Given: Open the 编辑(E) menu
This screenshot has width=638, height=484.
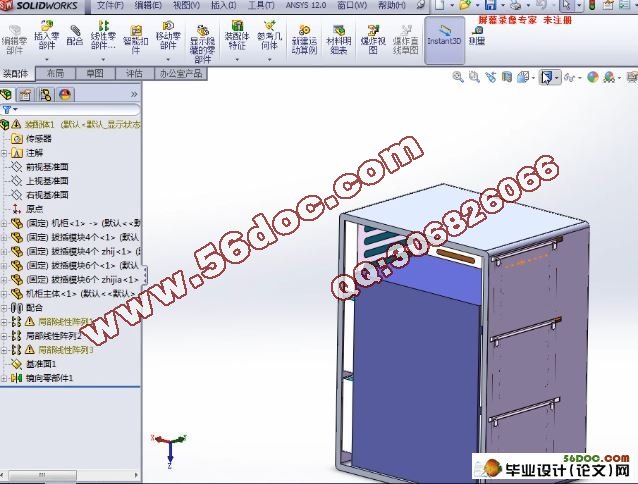Looking at the screenshot, I should [148, 5].
